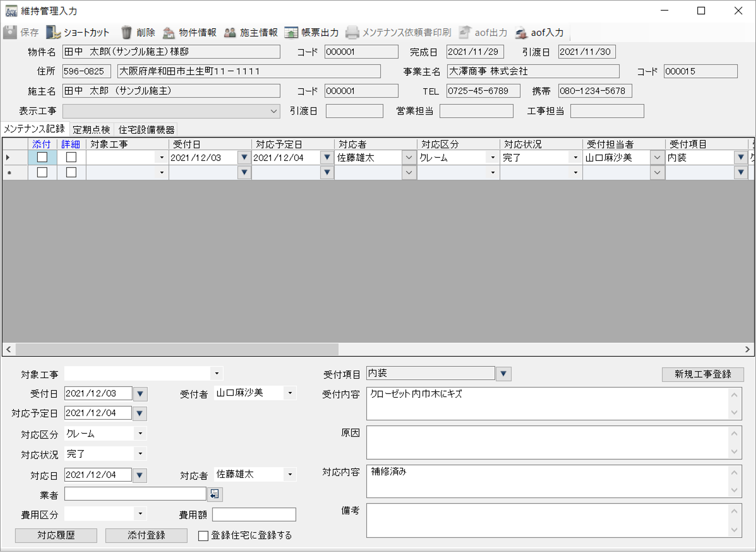
Task: Open the 対応区分 dropdown in lower form
Action: pyautogui.click(x=140, y=433)
